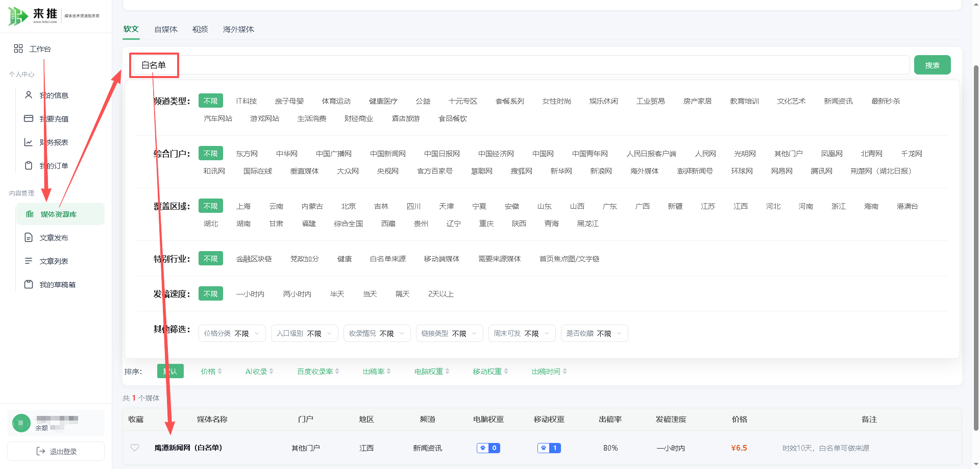The height and width of the screenshot is (469, 980).
Task: Switch to the 视频 tab
Action: pyautogui.click(x=200, y=30)
